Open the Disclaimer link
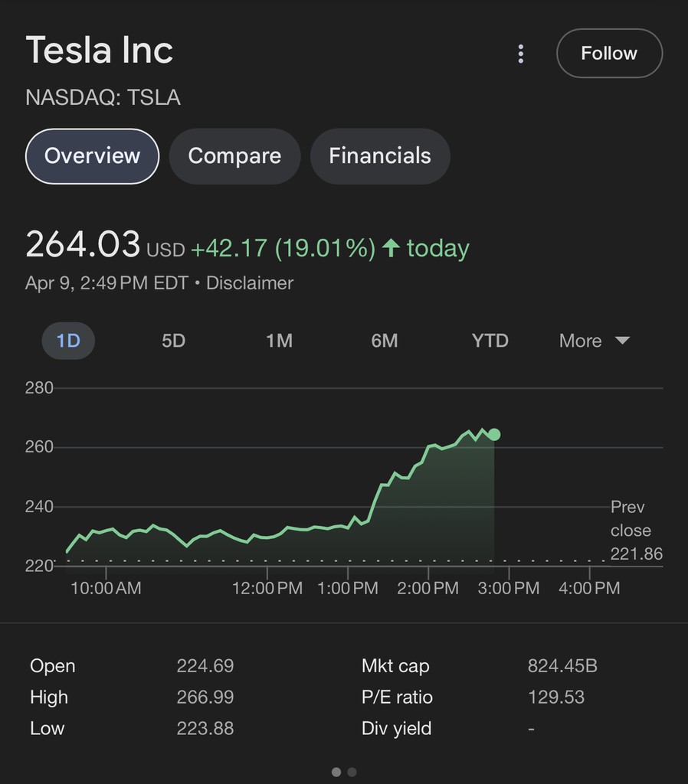The height and width of the screenshot is (784, 688). (250, 283)
